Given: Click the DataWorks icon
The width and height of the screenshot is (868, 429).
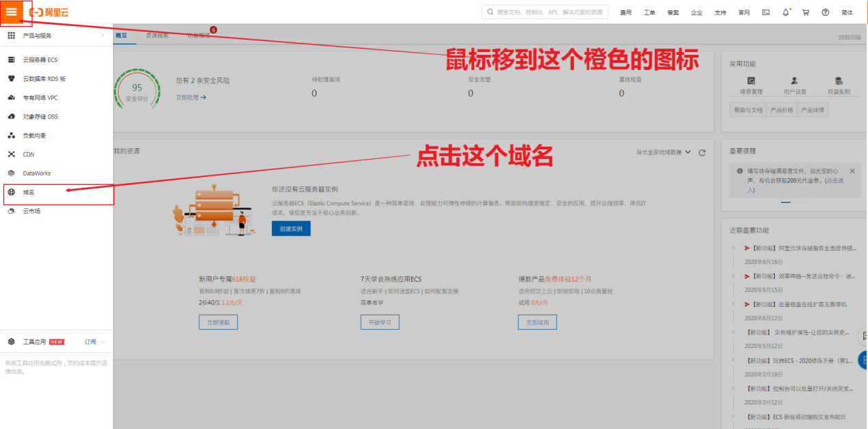Looking at the screenshot, I should [11, 173].
